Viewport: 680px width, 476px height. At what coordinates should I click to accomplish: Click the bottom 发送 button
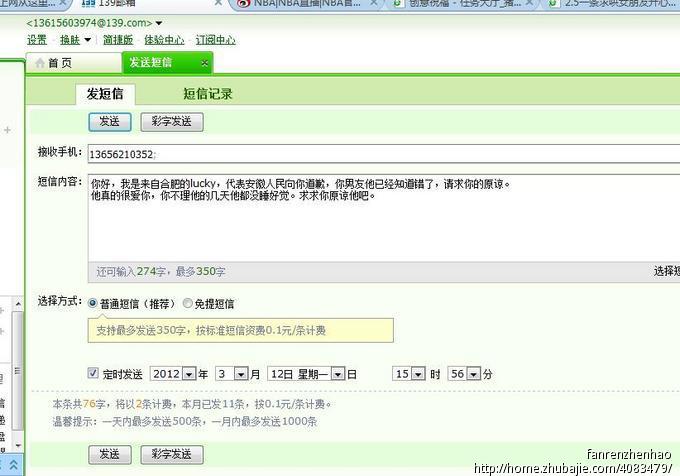pos(110,455)
